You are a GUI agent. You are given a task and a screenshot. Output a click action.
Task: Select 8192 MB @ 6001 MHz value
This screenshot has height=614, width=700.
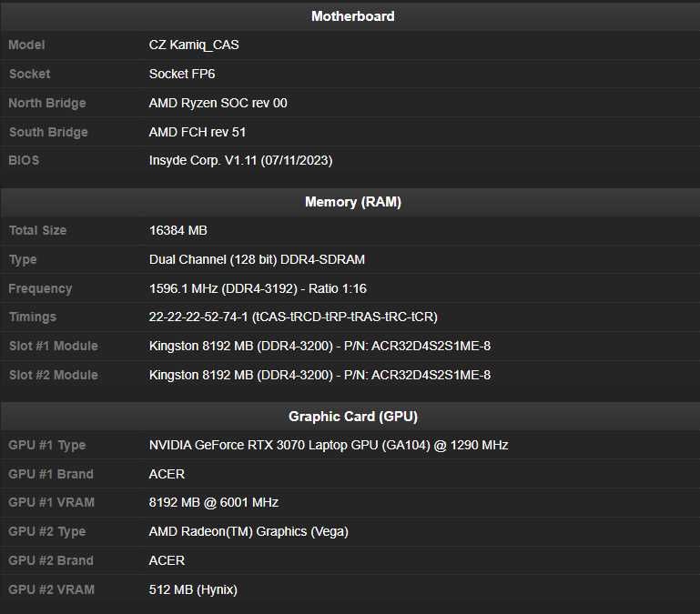[x=214, y=503]
